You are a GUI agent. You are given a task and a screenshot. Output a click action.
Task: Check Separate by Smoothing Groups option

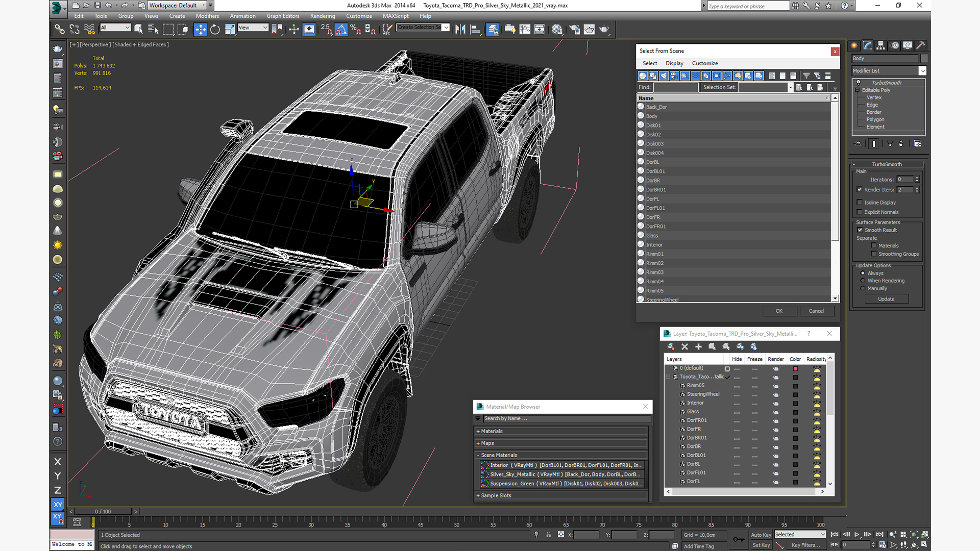click(x=874, y=254)
